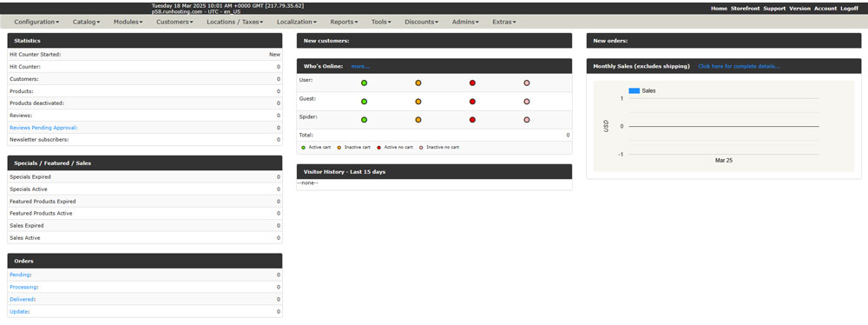
Task: Click Specials / Featured / Sales header
Action: tap(144, 163)
